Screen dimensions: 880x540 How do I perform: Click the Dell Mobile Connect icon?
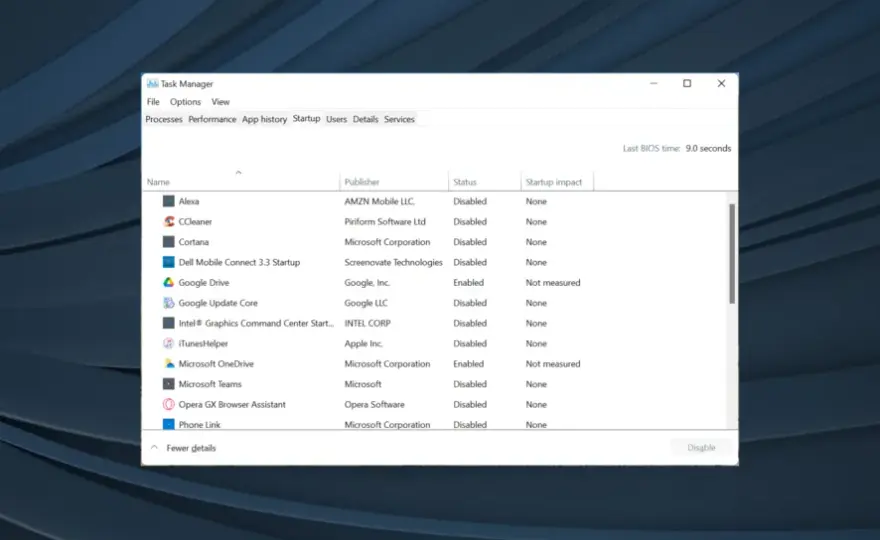[168, 262]
